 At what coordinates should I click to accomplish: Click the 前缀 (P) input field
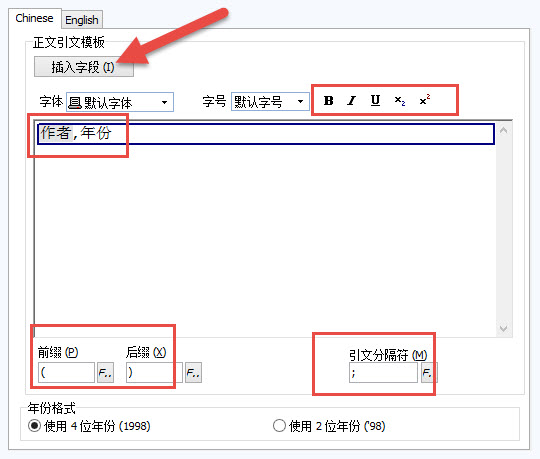(66, 372)
